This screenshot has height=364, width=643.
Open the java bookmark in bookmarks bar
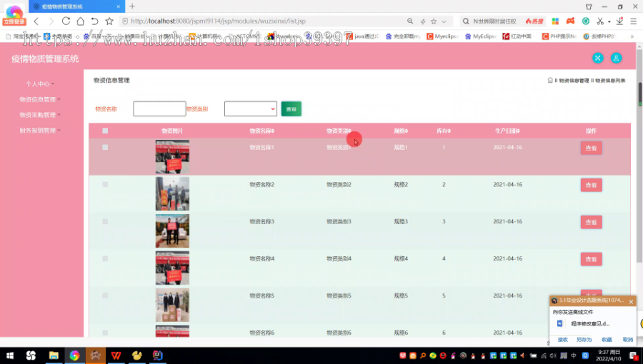pyautogui.click(x=362, y=36)
